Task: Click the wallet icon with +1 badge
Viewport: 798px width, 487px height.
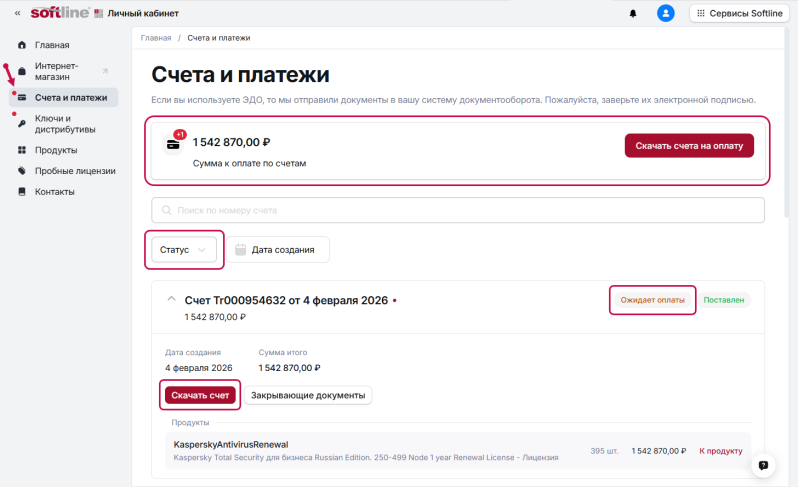Action: (174, 144)
